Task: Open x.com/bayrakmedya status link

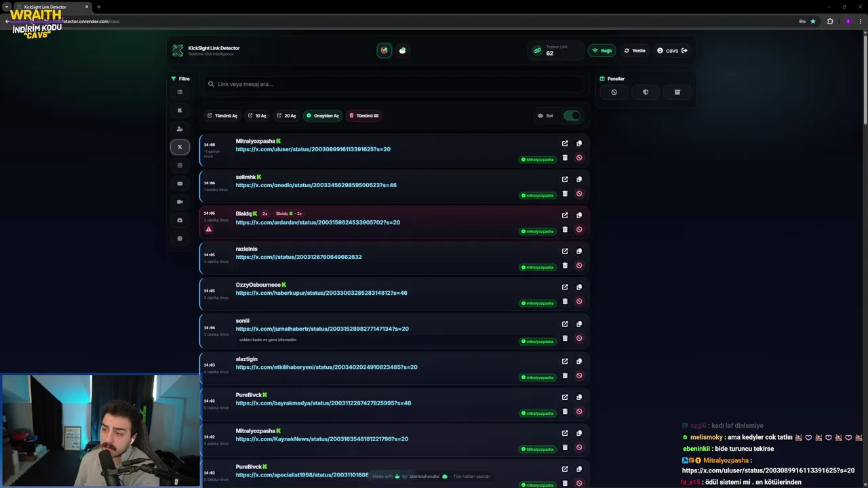Action: pyautogui.click(x=323, y=403)
